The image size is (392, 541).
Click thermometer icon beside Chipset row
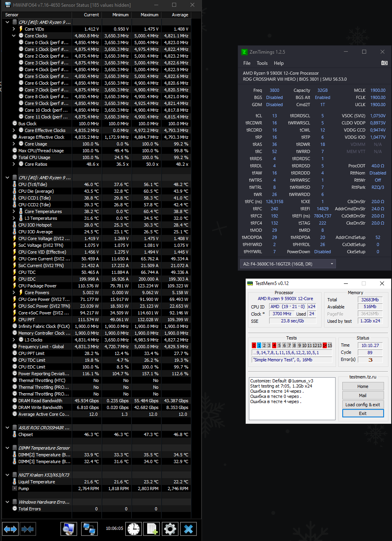[15, 434]
